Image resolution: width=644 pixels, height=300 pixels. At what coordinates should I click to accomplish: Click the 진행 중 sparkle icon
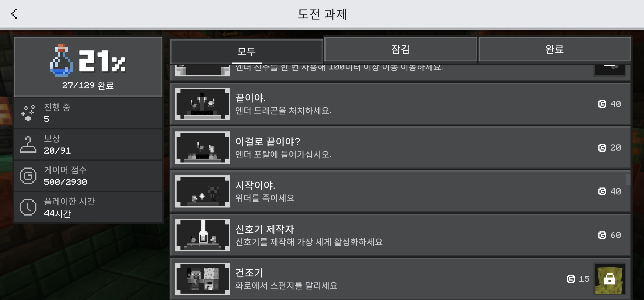[x=28, y=113]
